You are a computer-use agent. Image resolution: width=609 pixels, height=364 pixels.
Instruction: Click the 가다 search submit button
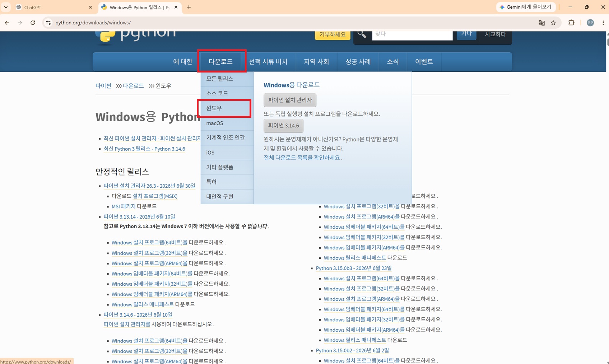pyautogui.click(x=466, y=34)
